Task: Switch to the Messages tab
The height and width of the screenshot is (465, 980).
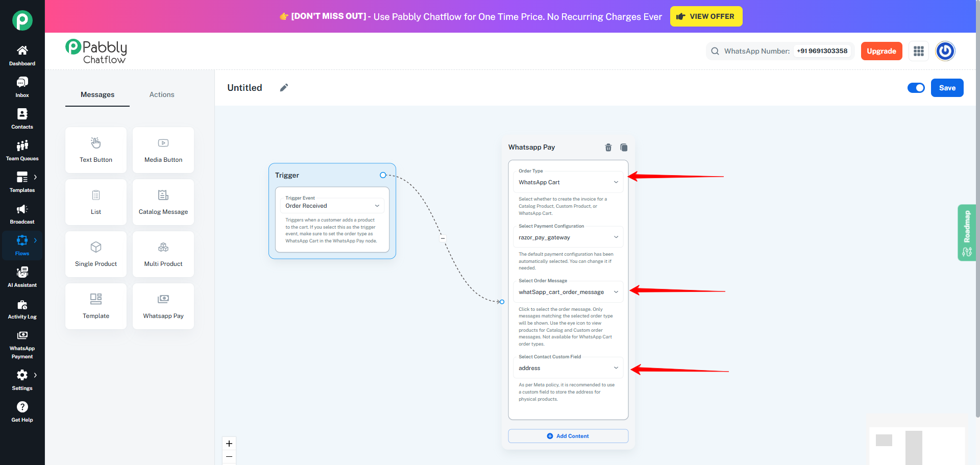Action: click(x=97, y=94)
